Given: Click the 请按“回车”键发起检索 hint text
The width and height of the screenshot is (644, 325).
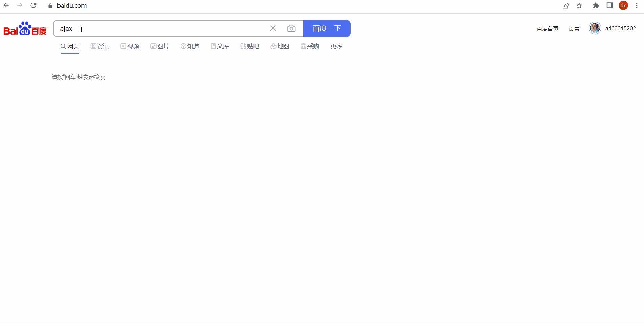Looking at the screenshot, I should point(78,77).
